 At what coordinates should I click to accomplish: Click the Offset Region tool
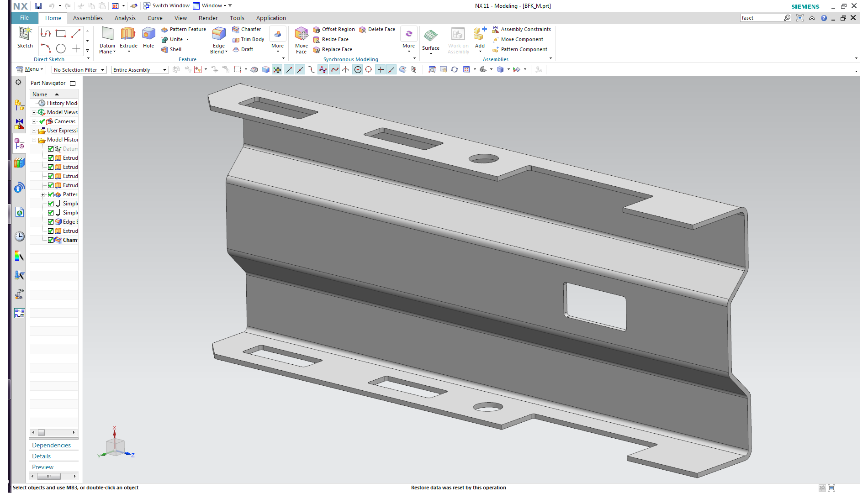coord(334,29)
